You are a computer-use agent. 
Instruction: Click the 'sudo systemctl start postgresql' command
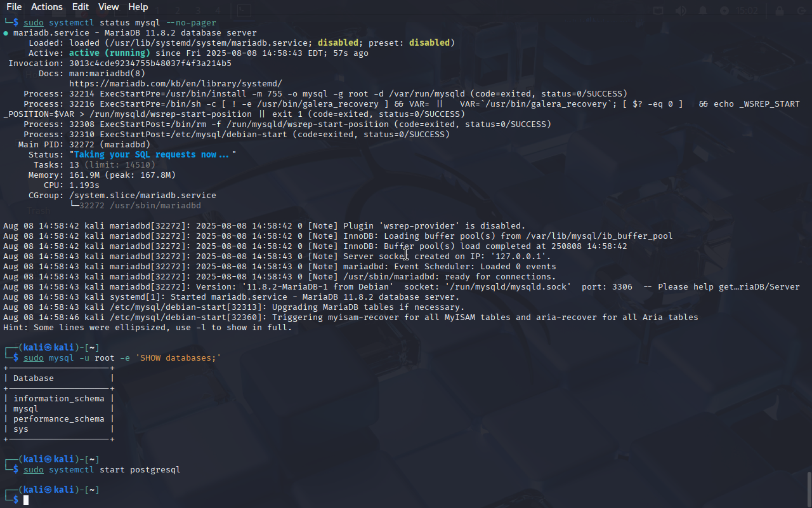(x=102, y=470)
